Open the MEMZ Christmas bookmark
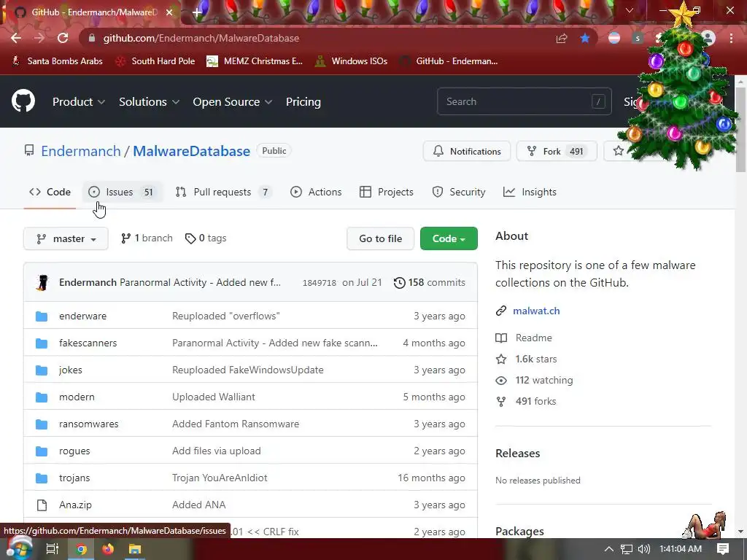 tap(255, 61)
